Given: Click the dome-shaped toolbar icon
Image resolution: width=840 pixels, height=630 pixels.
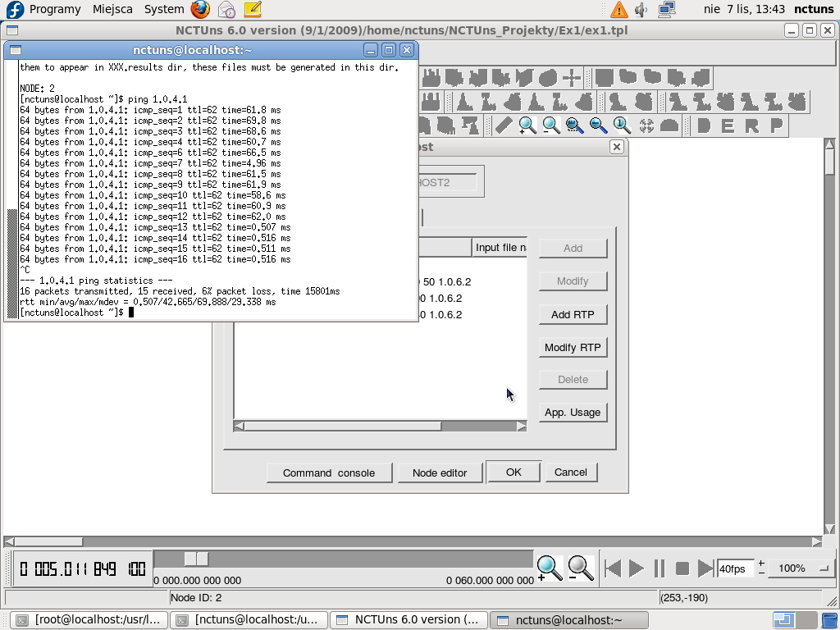Looking at the screenshot, I should tap(669, 126).
